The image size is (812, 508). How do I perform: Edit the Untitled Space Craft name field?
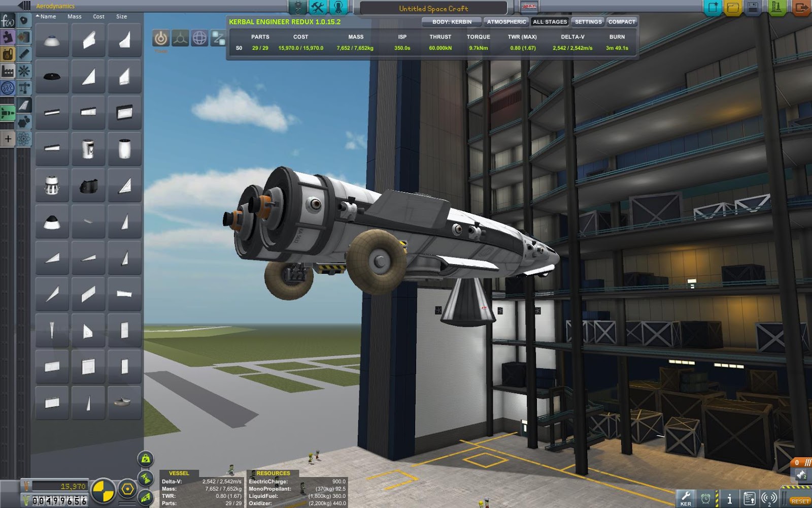[433, 8]
